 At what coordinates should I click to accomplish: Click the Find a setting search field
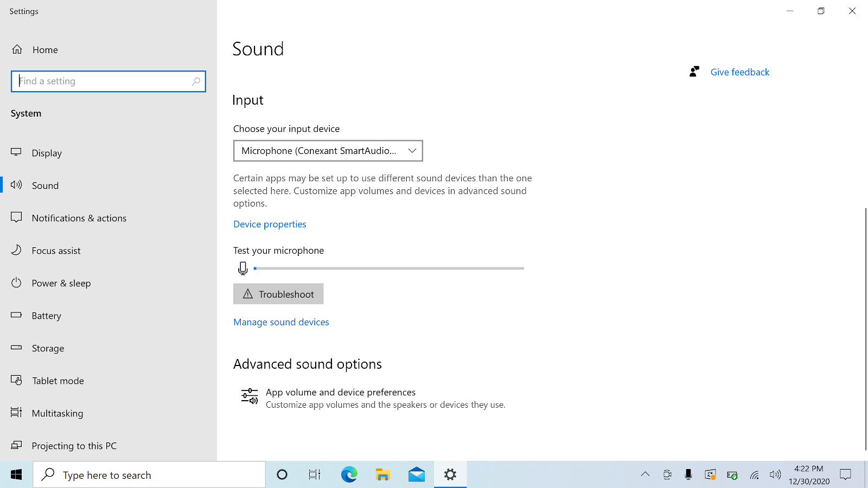point(108,81)
